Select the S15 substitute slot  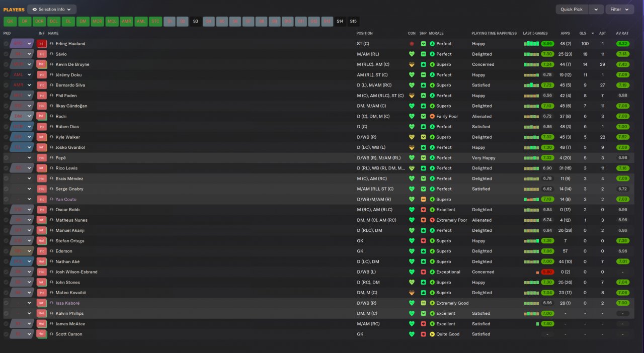tap(353, 22)
